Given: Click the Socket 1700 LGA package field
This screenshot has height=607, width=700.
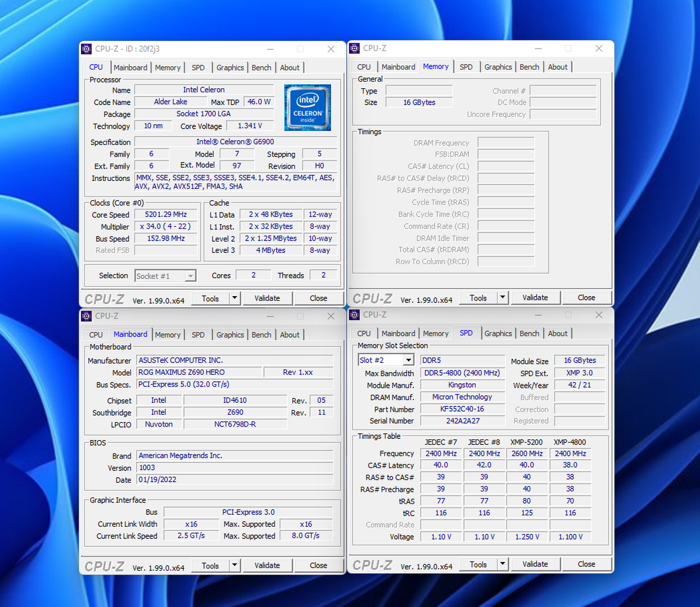Looking at the screenshot, I should [x=204, y=114].
